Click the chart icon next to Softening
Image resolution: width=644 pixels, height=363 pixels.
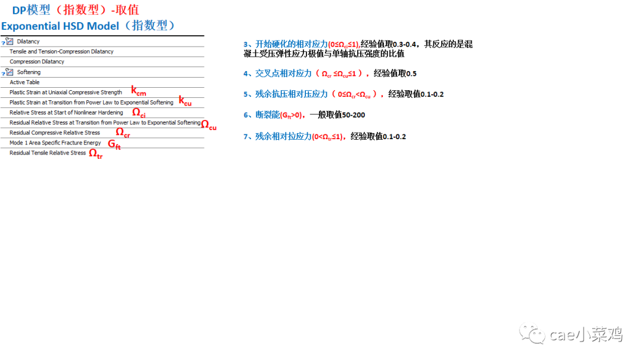9,72
